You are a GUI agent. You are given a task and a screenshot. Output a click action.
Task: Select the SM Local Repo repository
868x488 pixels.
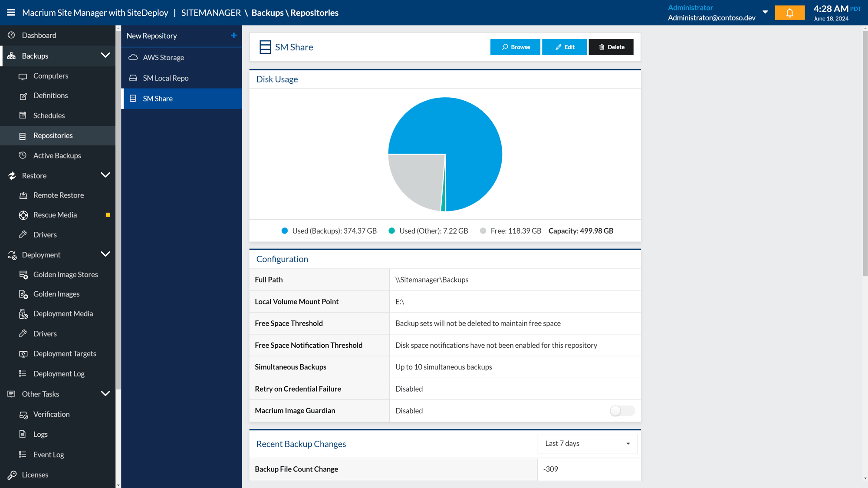click(x=181, y=78)
